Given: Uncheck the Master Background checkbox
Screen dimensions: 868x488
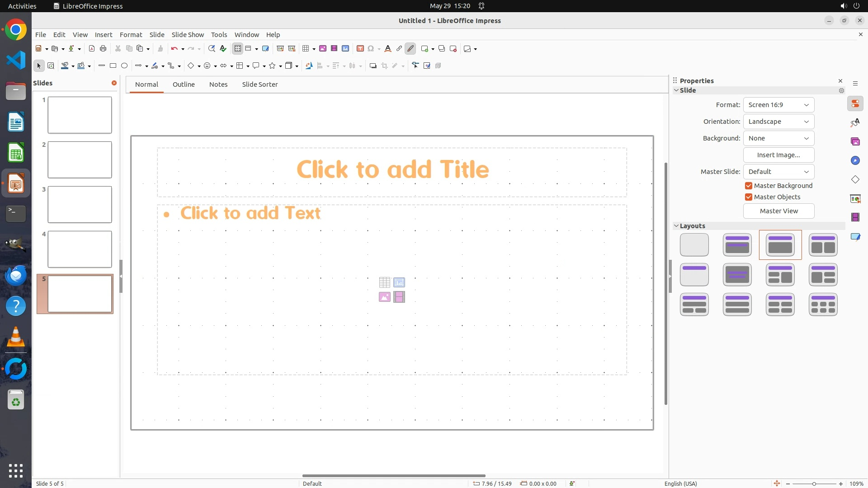Looking at the screenshot, I should coord(749,186).
